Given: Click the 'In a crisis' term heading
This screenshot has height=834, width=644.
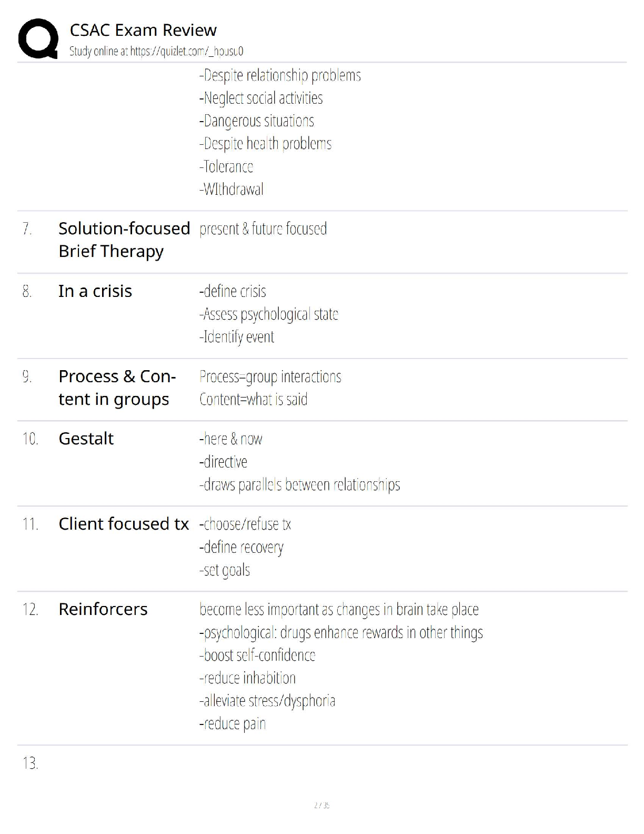Looking at the screenshot, I should 95,291.
